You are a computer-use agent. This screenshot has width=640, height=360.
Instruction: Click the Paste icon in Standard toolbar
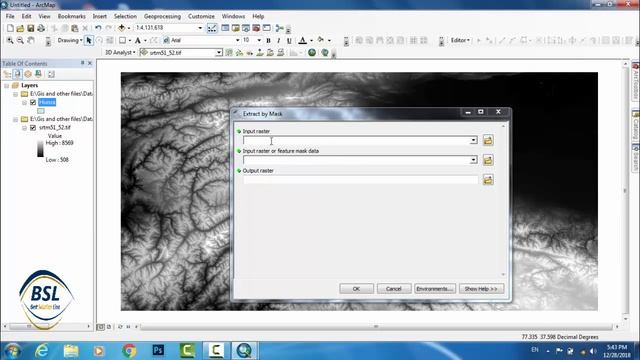pyautogui.click(x=74, y=28)
